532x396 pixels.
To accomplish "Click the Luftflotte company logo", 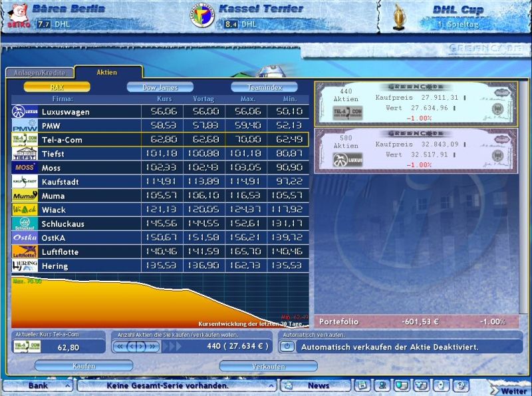I will coord(25,252).
